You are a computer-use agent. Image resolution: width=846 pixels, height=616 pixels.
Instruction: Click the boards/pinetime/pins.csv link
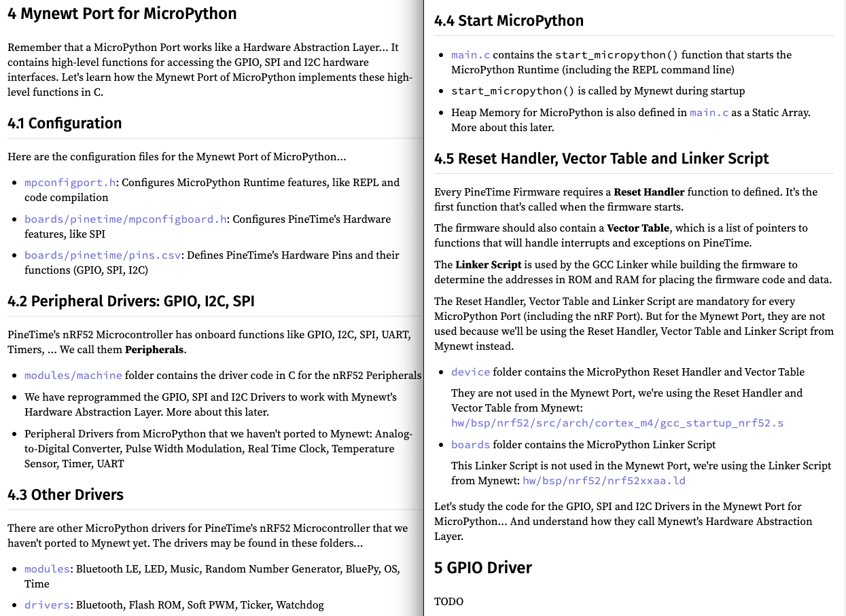click(103, 255)
